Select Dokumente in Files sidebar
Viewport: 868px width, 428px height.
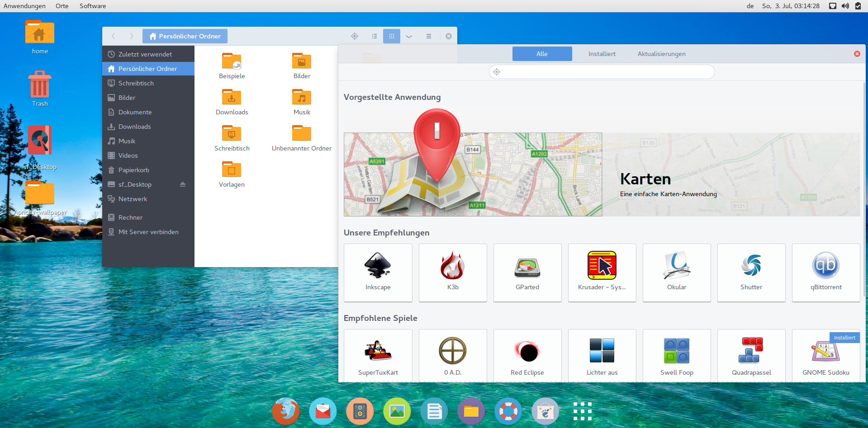(148, 112)
